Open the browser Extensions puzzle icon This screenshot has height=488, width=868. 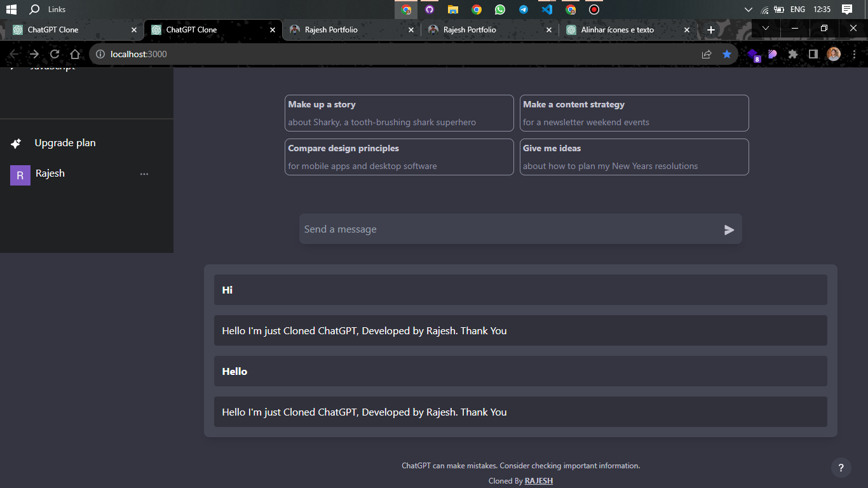(x=793, y=55)
